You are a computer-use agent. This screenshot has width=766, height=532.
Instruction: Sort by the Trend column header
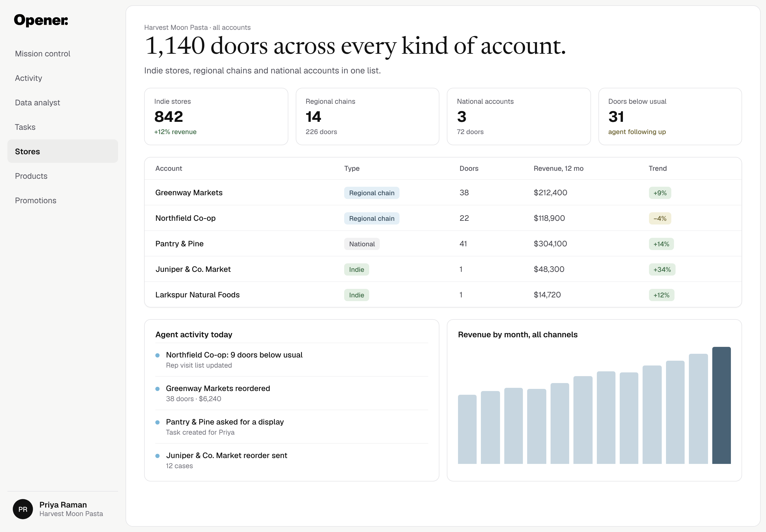(x=657, y=168)
